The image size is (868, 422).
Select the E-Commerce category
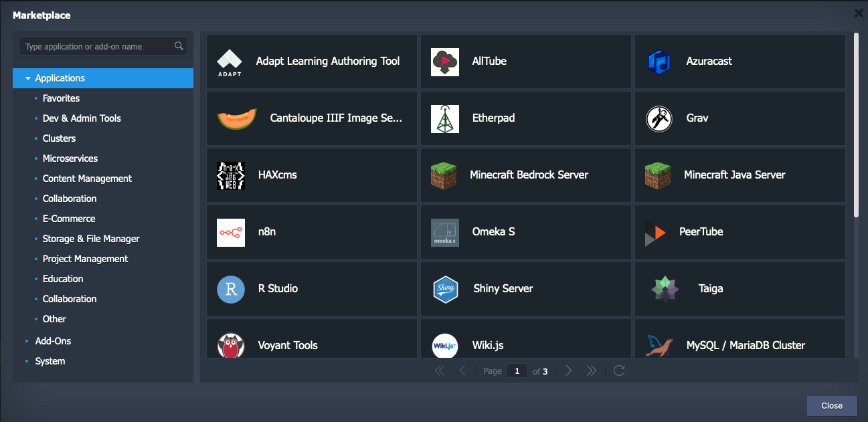pos(69,219)
